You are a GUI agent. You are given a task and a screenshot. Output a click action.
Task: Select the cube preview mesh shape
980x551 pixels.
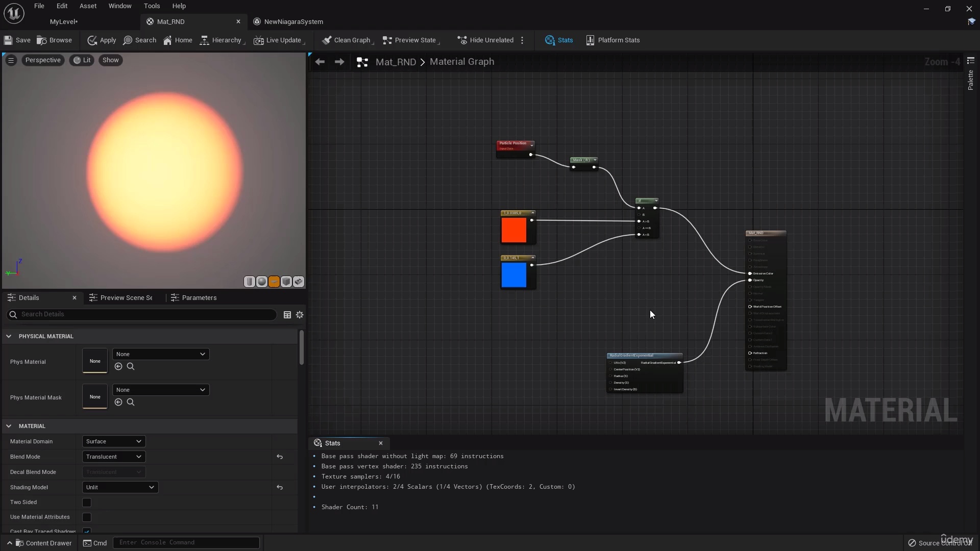pyautogui.click(x=286, y=282)
